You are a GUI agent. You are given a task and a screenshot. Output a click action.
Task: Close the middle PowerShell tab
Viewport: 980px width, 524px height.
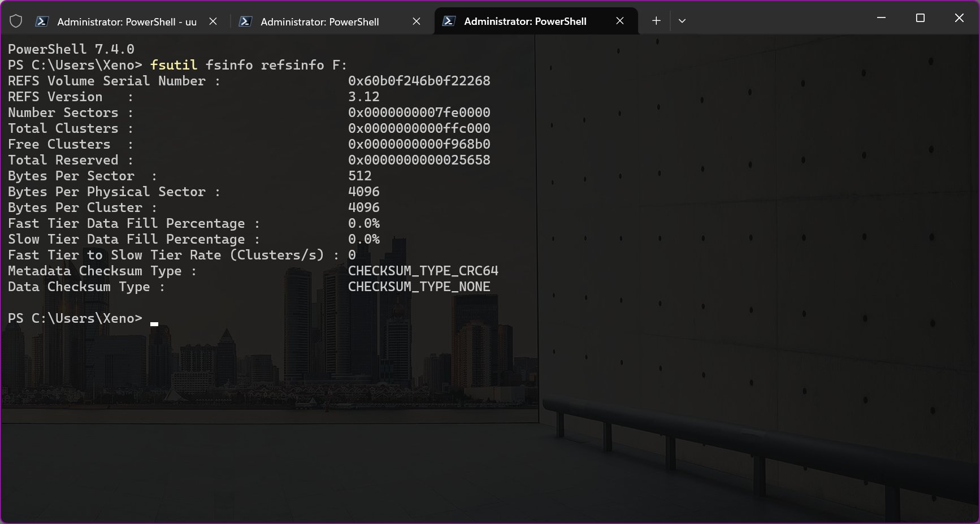tap(417, 21)
